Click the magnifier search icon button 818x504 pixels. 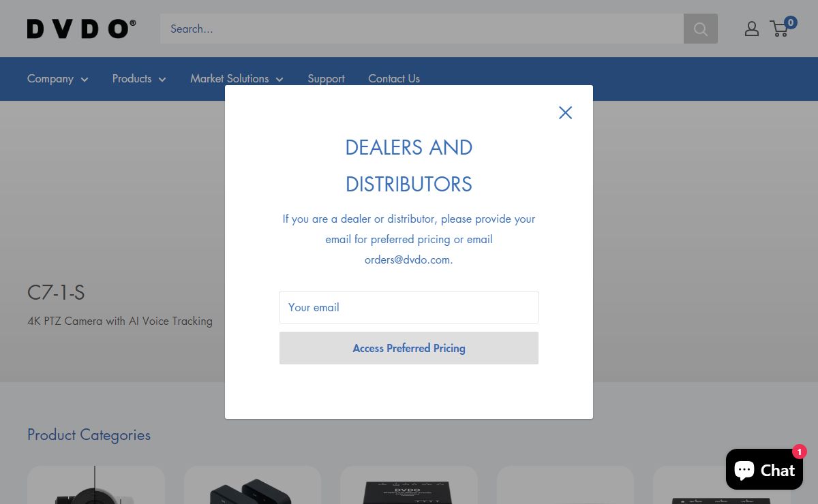tap(701, 29)
